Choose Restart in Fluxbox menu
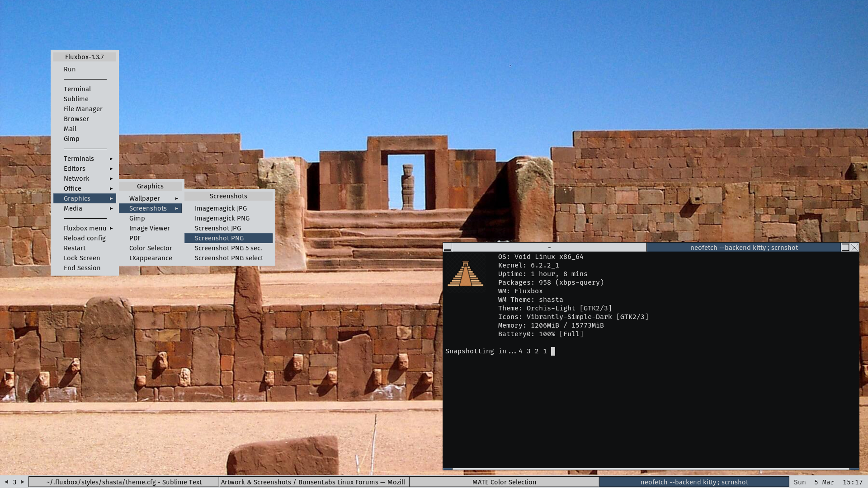 85,248
